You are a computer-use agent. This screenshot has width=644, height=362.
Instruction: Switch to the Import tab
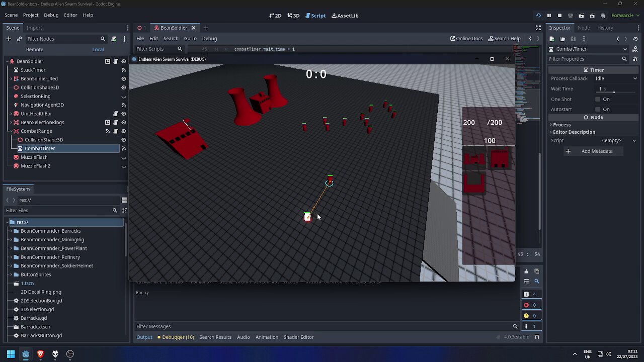(x=34, y=28)
